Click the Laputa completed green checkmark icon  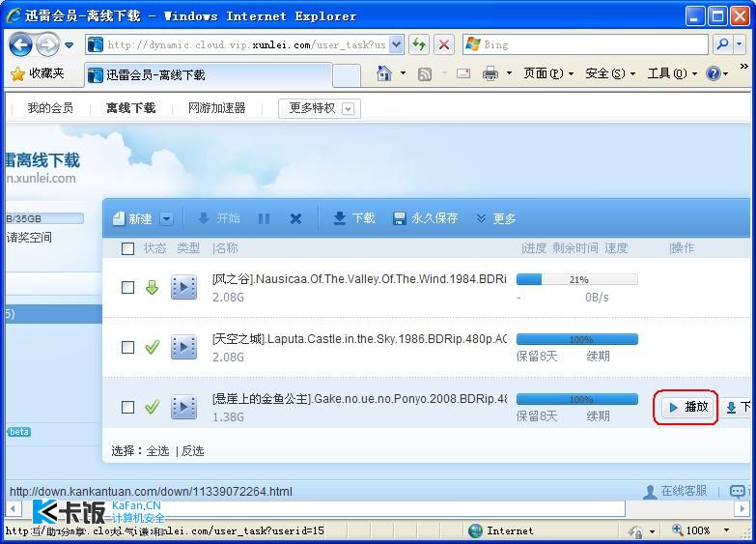[x=152, y=347]
